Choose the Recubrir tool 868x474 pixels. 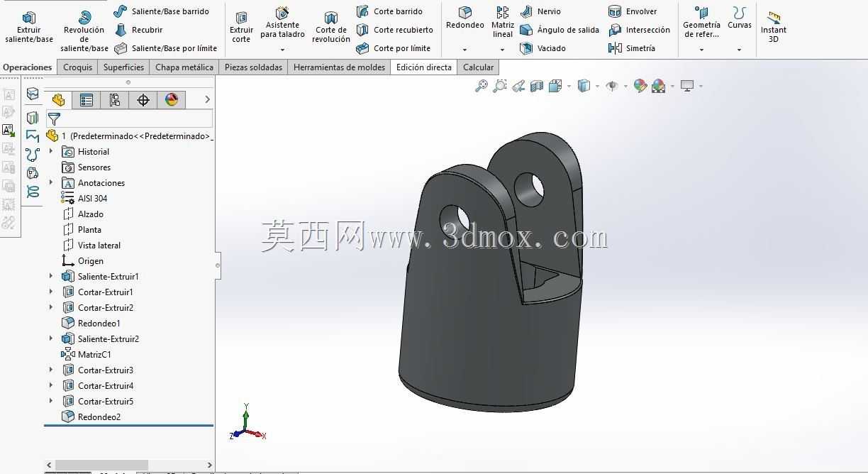click(x=139, y=30)
